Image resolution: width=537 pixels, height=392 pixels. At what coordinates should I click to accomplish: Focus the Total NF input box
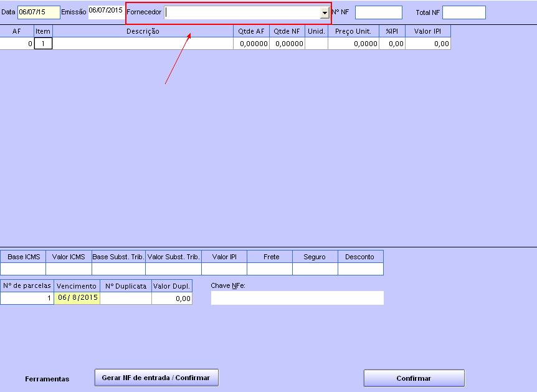(464, 12)
